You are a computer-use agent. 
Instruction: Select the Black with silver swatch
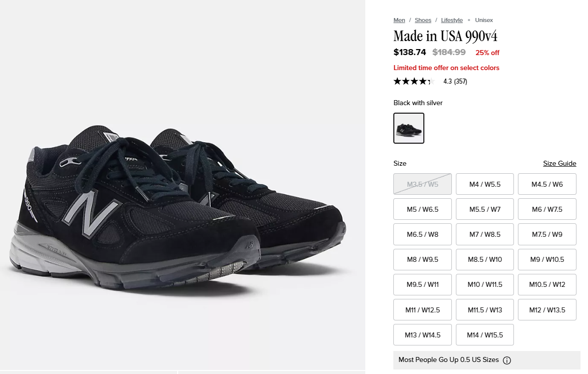[x=409, y=128]
